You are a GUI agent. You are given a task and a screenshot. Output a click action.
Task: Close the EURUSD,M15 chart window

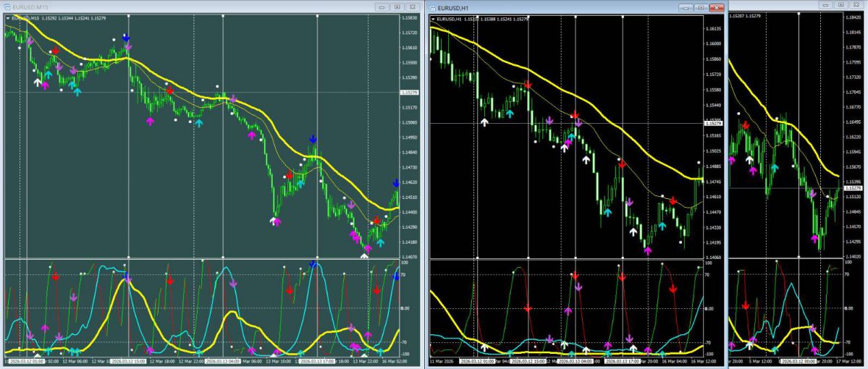tap(412, 7)
